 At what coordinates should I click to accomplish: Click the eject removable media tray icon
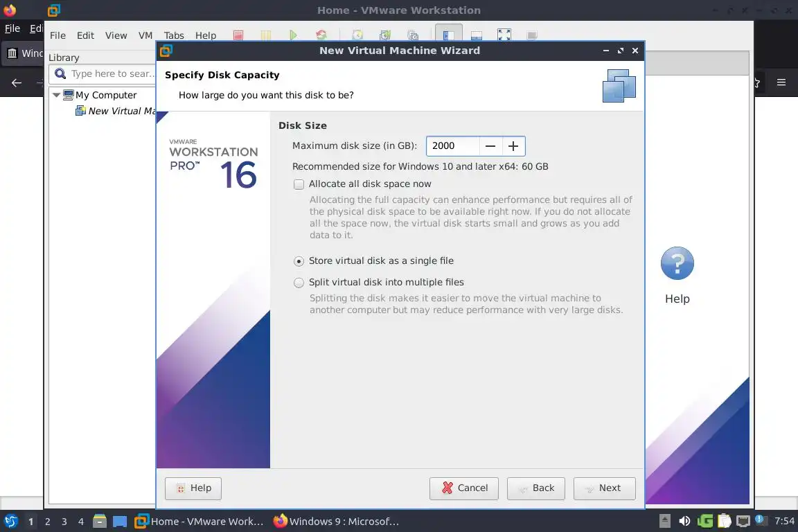(x=665, y=522)
